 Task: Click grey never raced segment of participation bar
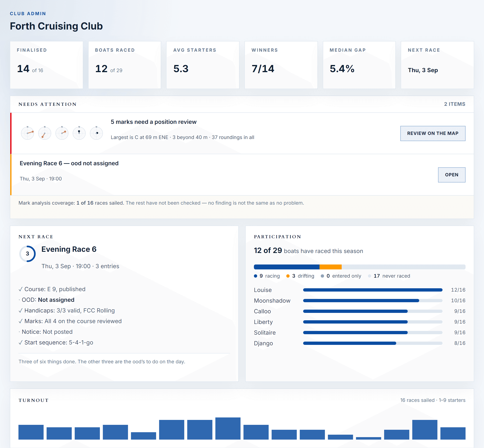point(403,267)
